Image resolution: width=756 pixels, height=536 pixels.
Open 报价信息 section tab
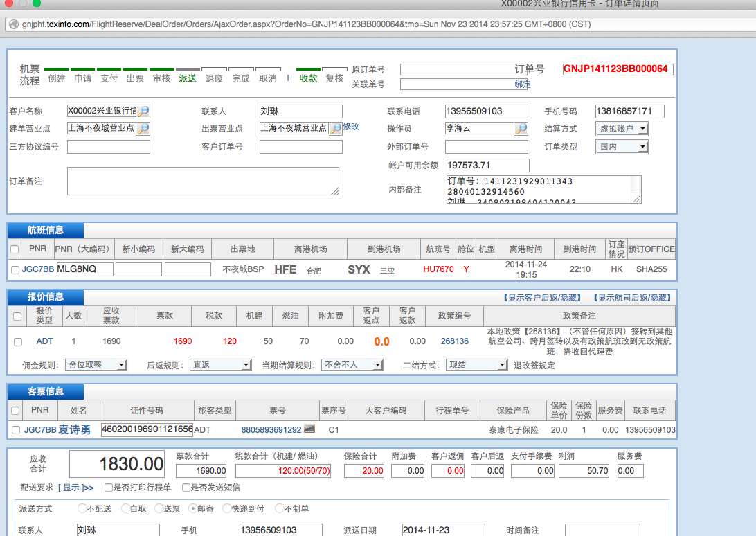click(46, 296)
